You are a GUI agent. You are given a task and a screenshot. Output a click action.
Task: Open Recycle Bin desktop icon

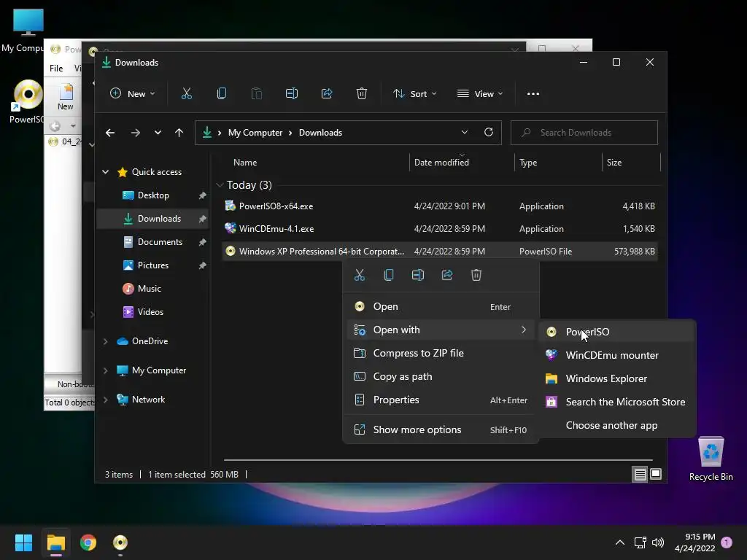(x=711, y=459)
